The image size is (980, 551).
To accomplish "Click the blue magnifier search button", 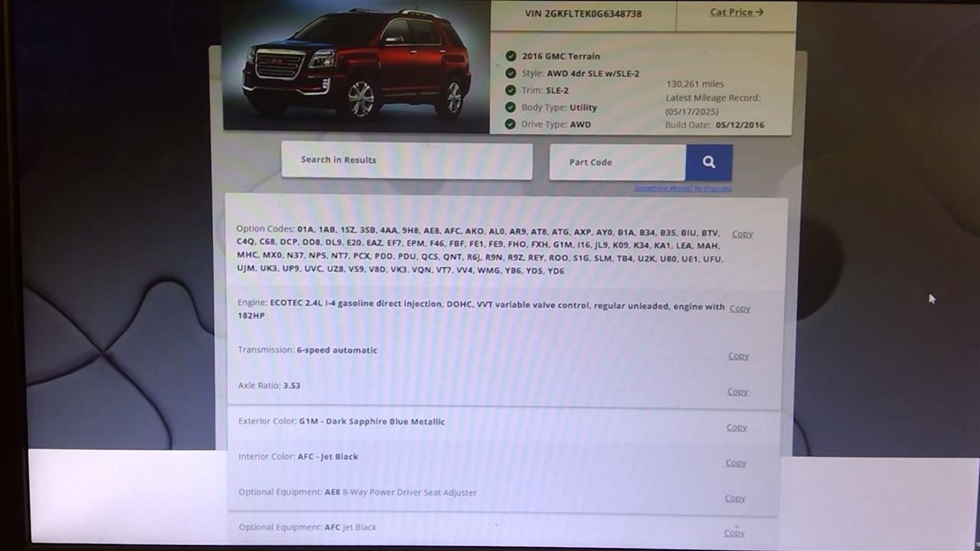I will 709,162.
